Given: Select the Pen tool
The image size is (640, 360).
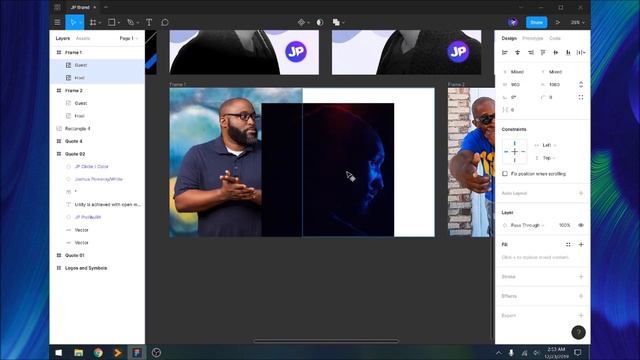Looking at the screenshot, I should (x=131, y=22).
